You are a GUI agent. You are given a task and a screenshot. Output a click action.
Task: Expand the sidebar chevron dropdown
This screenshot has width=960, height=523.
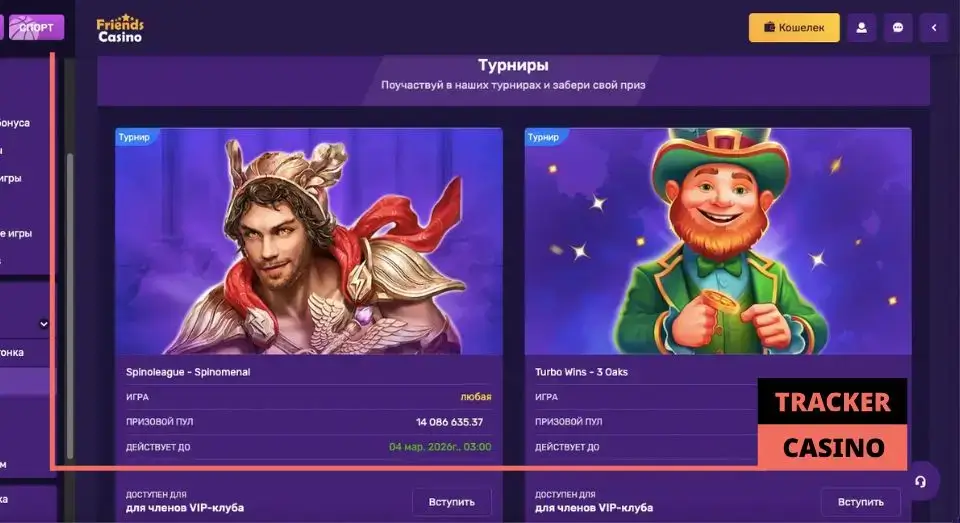(x=43, y=324)
